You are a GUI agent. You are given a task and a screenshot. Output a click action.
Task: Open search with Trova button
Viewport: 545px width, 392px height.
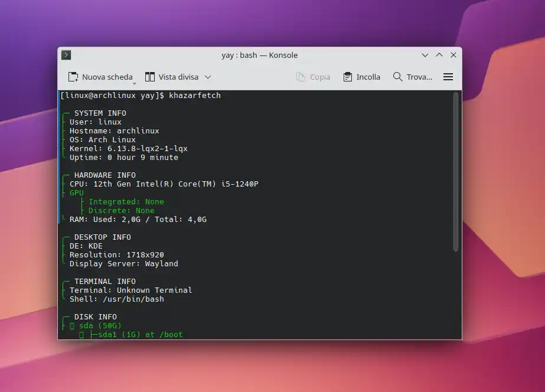click(x=413, y=77)
